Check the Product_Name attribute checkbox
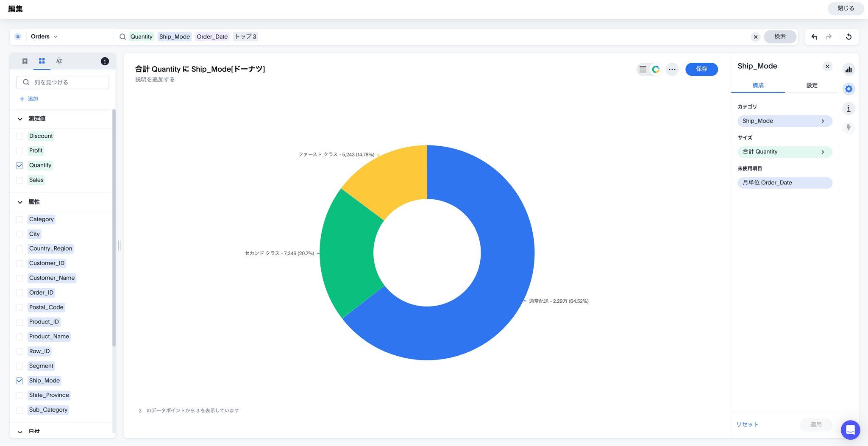 click(x=19, y=337)
